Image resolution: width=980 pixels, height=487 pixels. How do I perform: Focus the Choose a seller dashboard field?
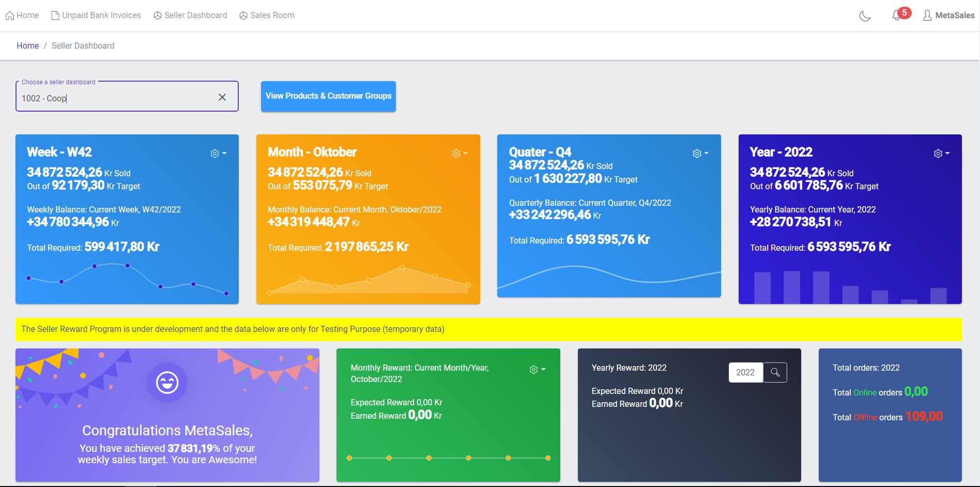click(x=116, y=98)
